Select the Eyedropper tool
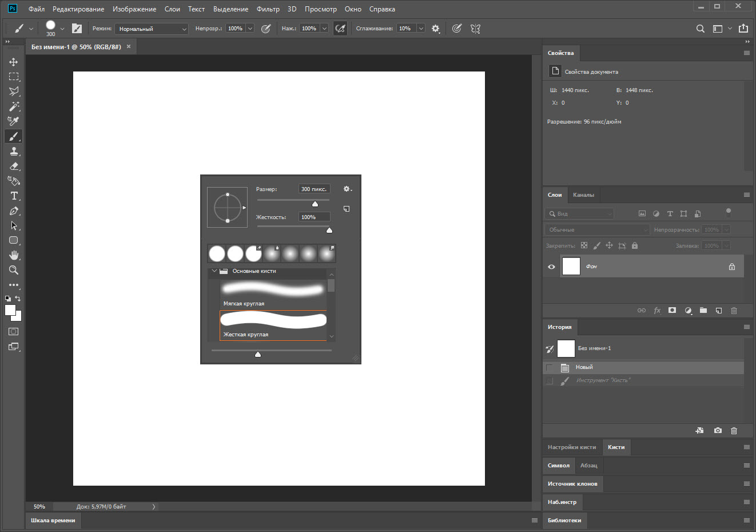 point(14,121)
